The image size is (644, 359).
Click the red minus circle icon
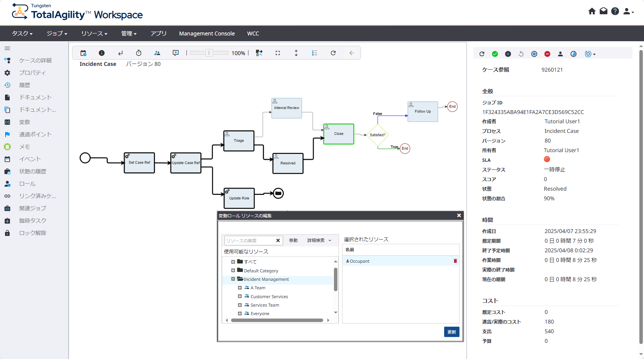pos(547,54)
